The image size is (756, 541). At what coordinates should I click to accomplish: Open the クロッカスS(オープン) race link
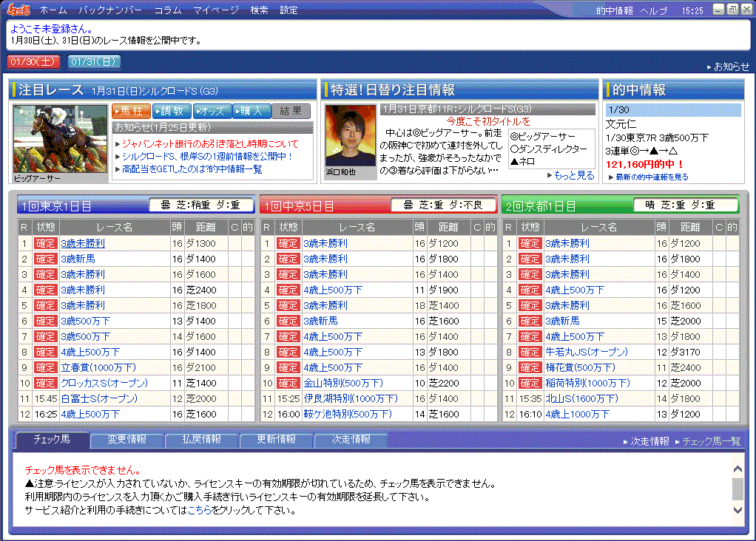104,383
